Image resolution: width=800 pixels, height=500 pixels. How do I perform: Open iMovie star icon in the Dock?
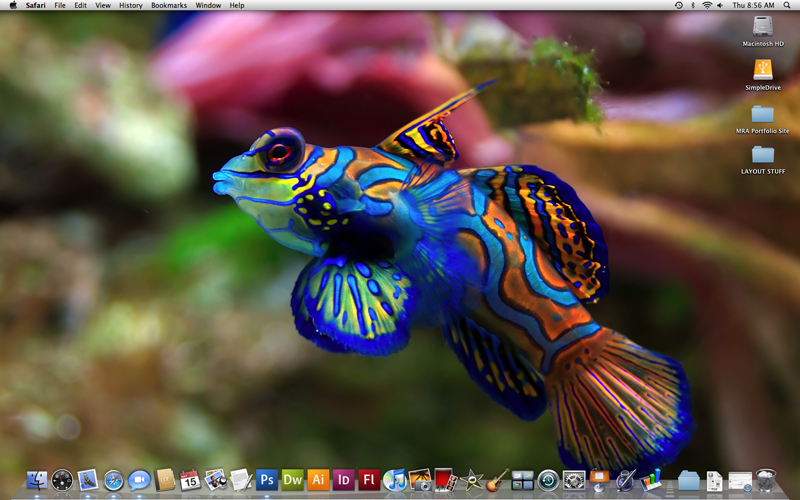pos(471,480)
